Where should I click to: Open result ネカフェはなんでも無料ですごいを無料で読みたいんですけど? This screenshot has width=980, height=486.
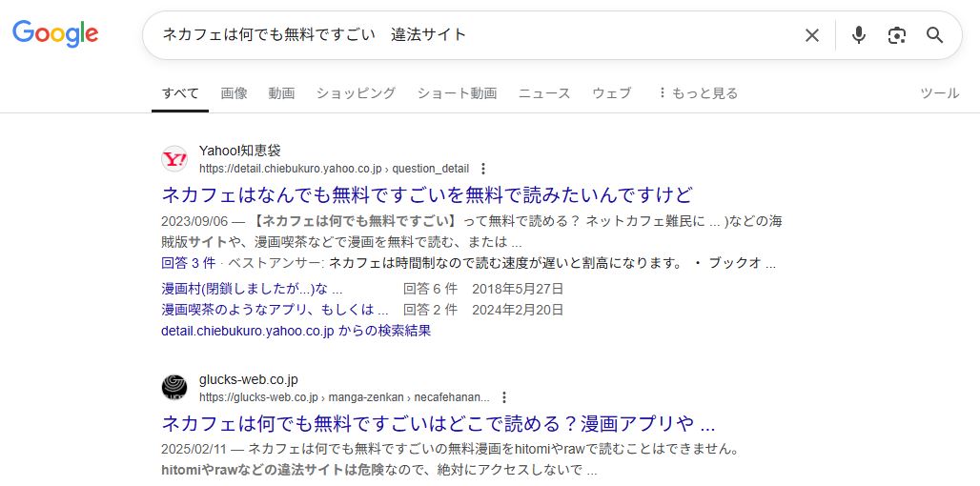427,195
